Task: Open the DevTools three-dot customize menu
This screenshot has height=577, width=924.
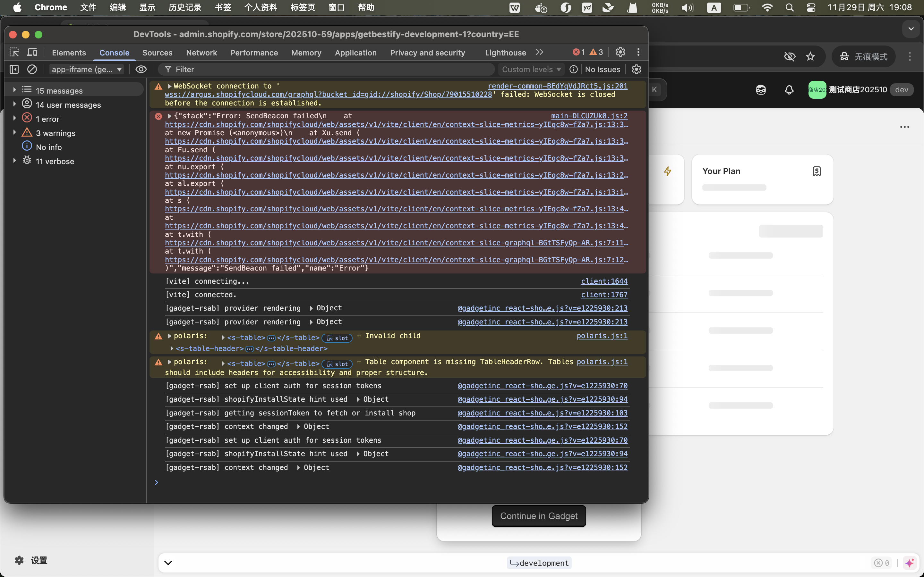Action: (x=638, y=52)
